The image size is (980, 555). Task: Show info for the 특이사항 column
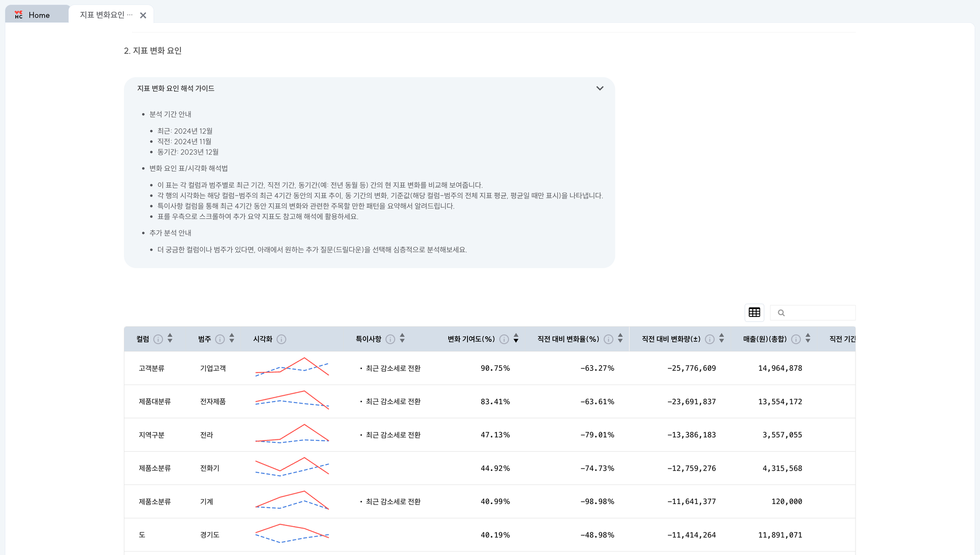pos(390,339)
